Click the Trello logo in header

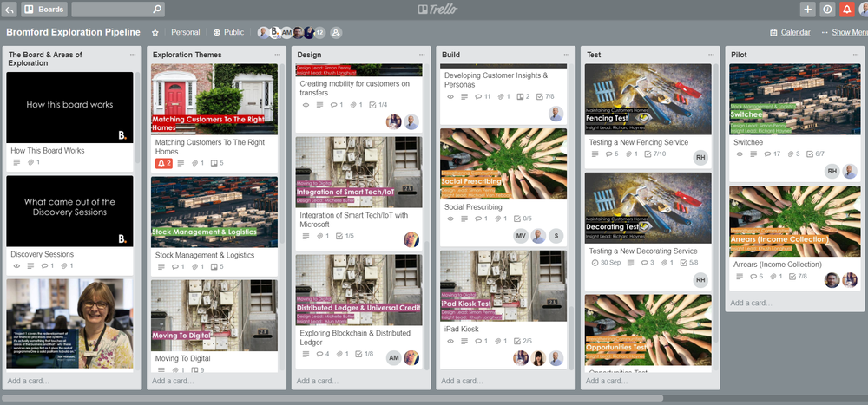pos(437,9)
